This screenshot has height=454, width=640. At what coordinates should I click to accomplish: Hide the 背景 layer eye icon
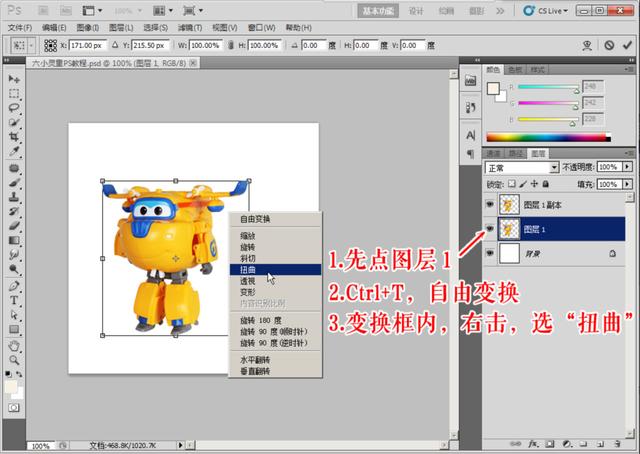pyautogui.click(x=490, y=253)
